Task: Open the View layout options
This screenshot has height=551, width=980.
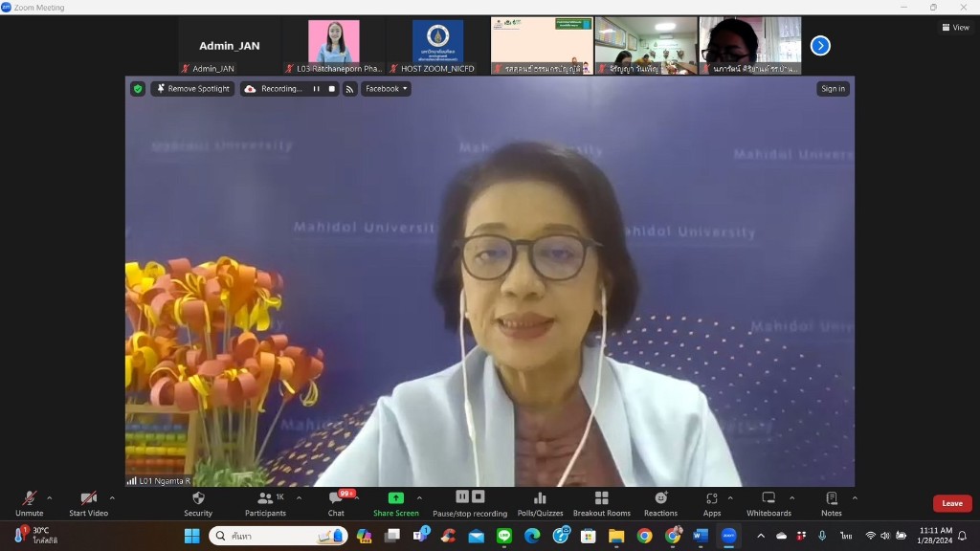Action: [956, 28]
